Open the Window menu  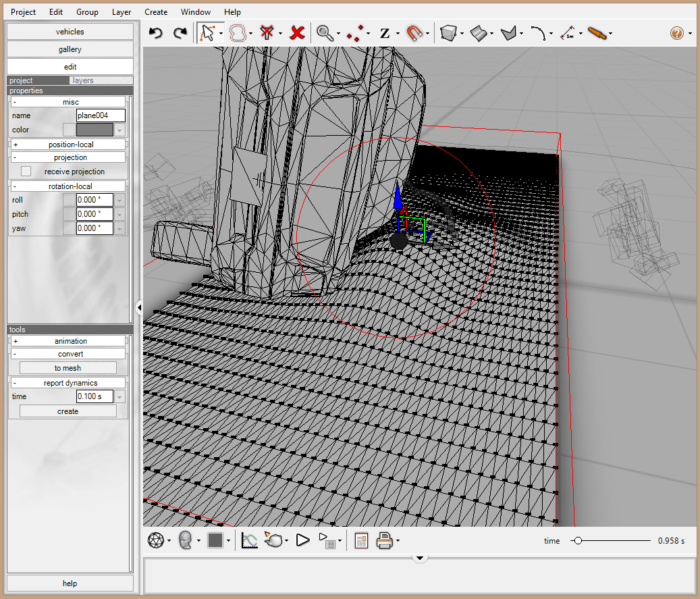[x=196, y=12]
